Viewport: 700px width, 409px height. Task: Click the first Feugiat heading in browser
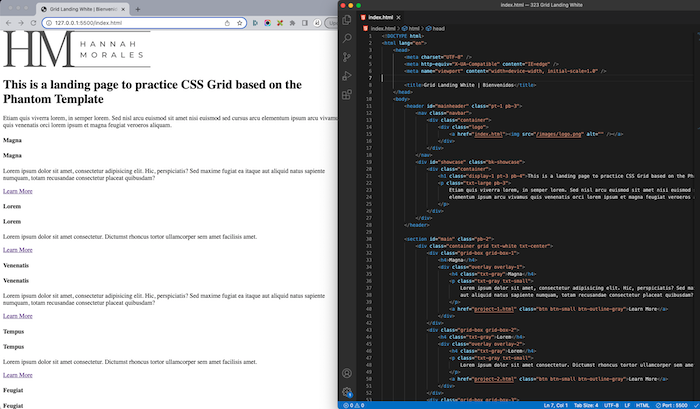(13, 390)
